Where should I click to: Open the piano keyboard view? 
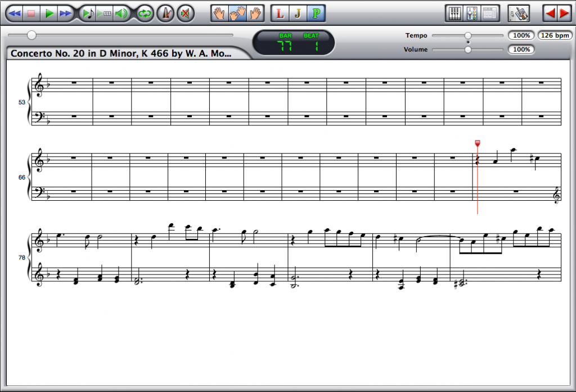pos(454,13)
